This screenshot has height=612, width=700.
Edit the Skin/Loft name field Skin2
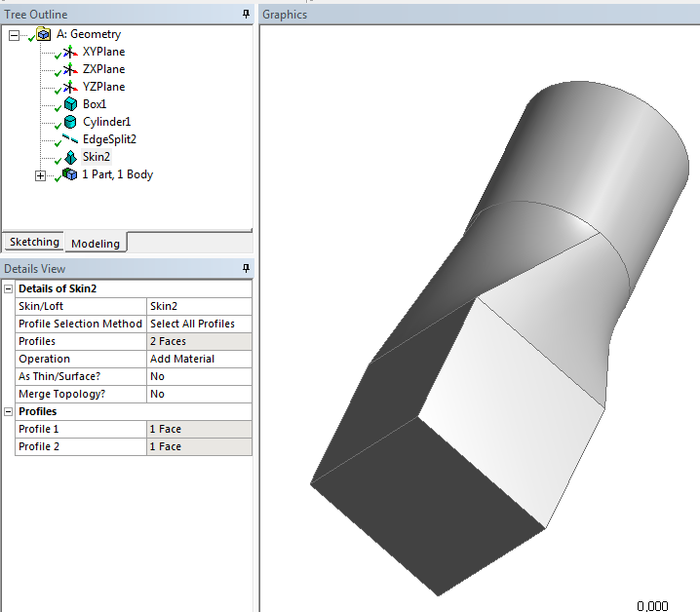pyautogui.click(x=199, y=306)
